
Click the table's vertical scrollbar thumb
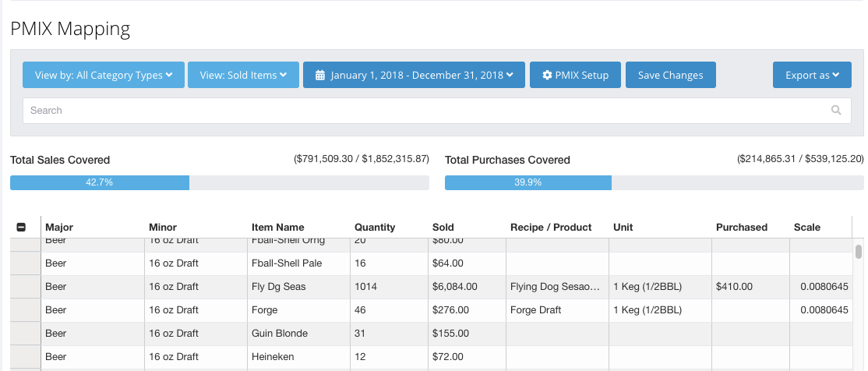pyautogui.click(x=859, y=252)
